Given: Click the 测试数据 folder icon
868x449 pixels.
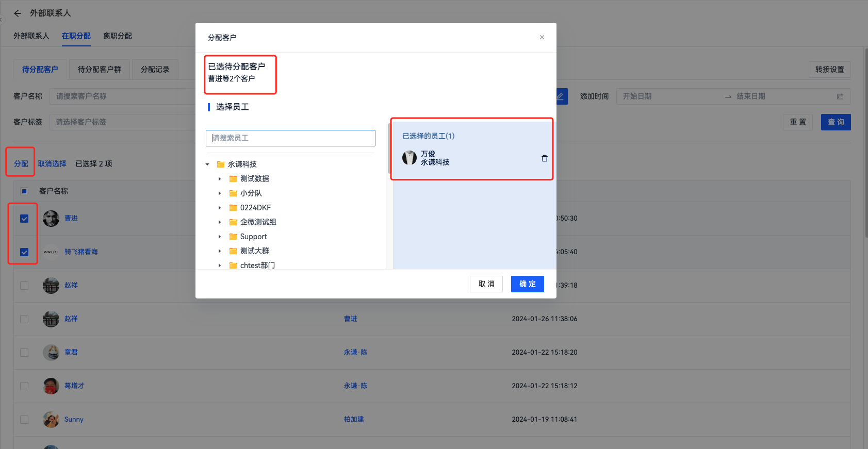Looking at the screenshot, I should pyautogui.click(x=233, y=179).
